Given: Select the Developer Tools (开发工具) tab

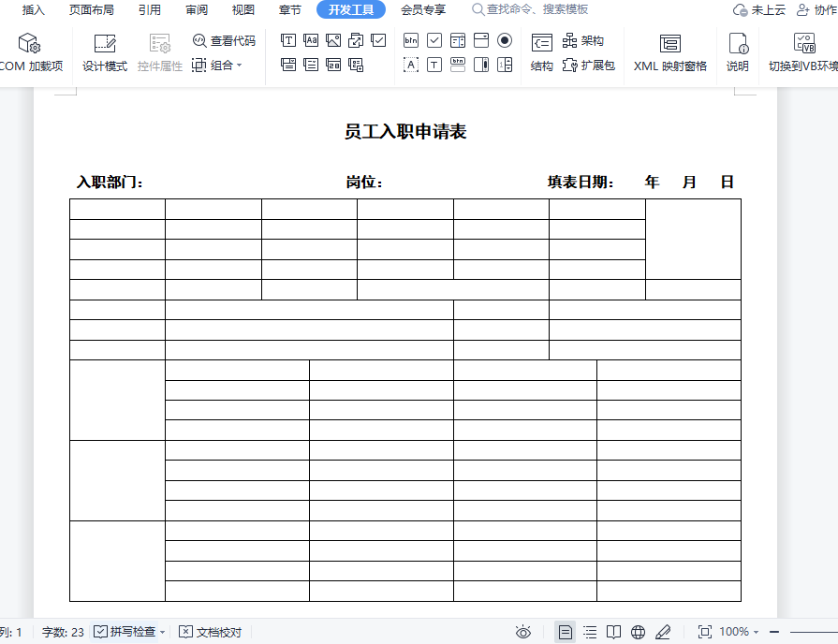Looking at the screenshot, I should click(350, 9).
